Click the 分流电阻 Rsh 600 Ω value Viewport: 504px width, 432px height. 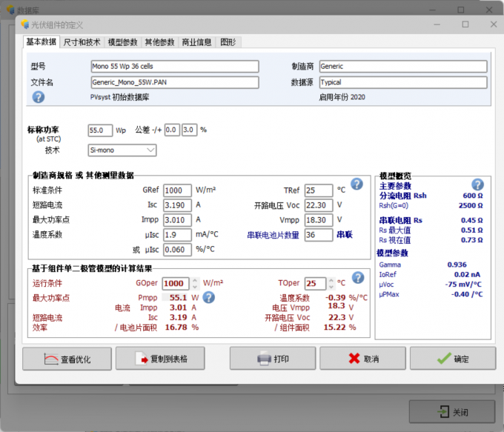[473, 196]
